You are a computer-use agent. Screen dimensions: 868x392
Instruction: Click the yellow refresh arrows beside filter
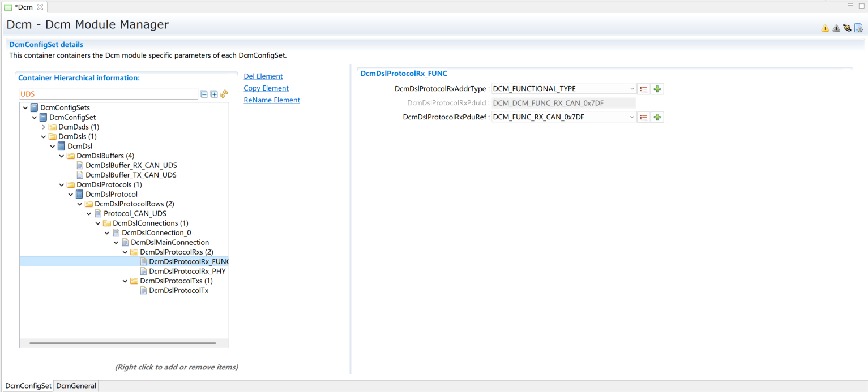[x=224, y=94]
